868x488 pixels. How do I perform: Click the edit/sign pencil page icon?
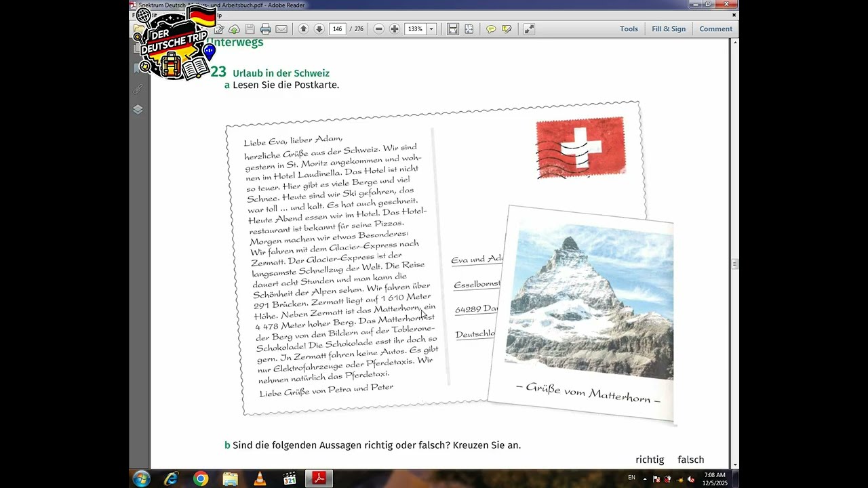coord(220,29)
